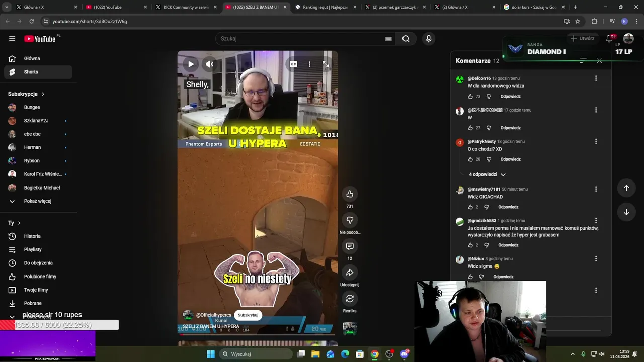Open the YouTube notifications bell
Screen dimensions: 644x362
click(609, 39)
